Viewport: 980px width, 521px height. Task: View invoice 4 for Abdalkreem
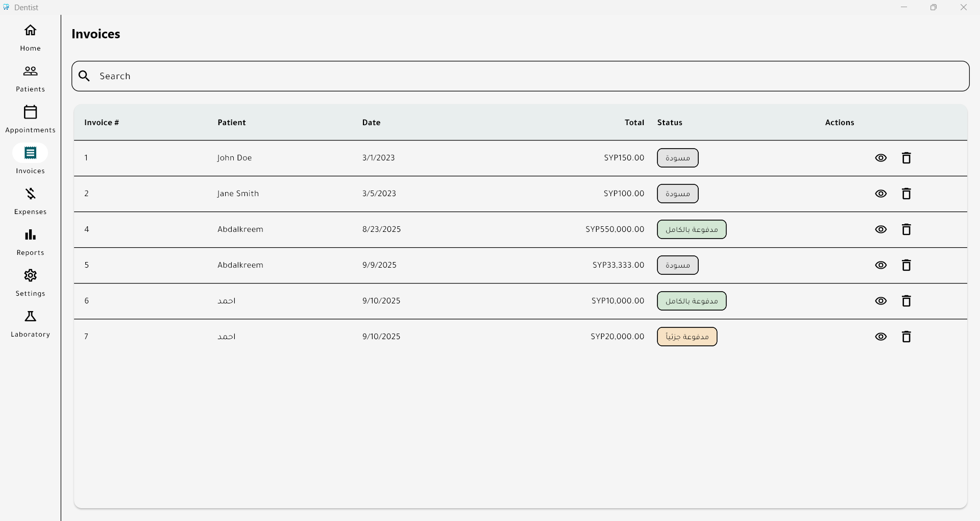pyautogui.click(x=880, y=229)
